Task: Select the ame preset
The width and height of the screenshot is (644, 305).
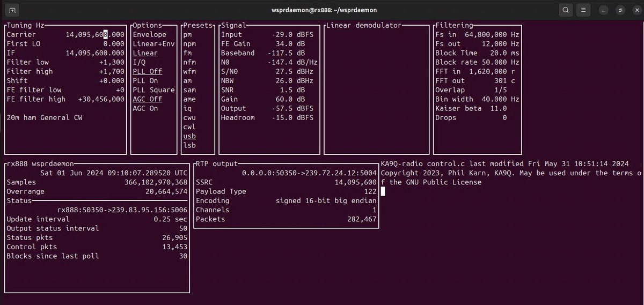Action: [x=189, y=99]
